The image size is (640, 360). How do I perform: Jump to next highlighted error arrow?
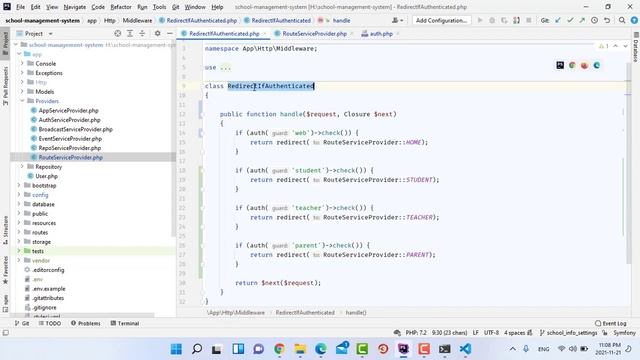coord(625,46)
